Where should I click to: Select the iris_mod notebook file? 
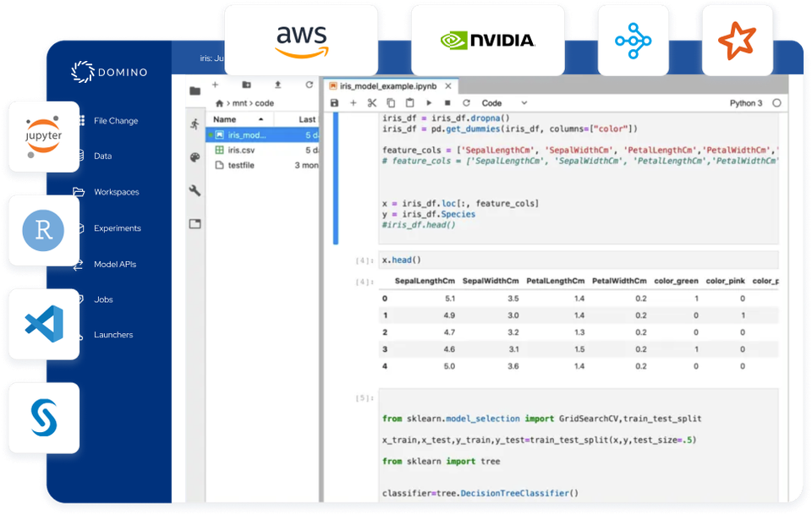tap(262, 135)
